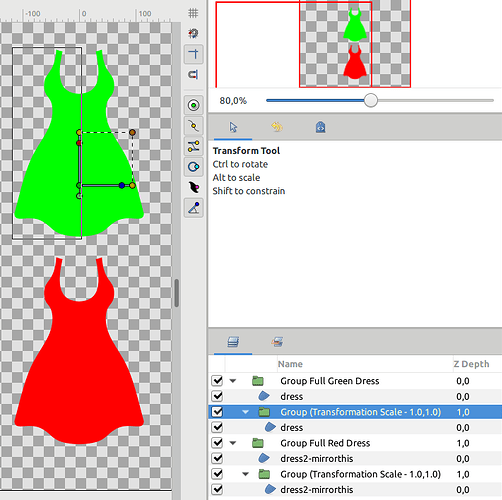Viewport: 502px width, 500px height.
Task: Collapse the highlighted Transformation Scale group
Action: coord(246,412)
